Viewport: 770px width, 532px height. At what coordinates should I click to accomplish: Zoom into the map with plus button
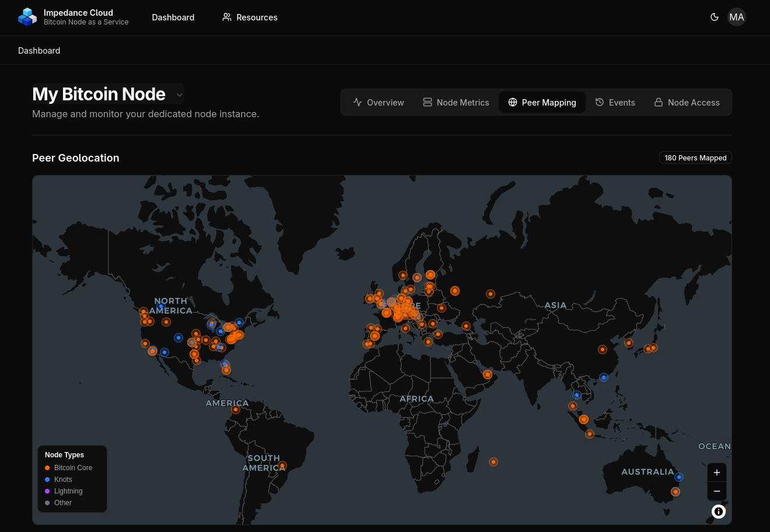716,473
